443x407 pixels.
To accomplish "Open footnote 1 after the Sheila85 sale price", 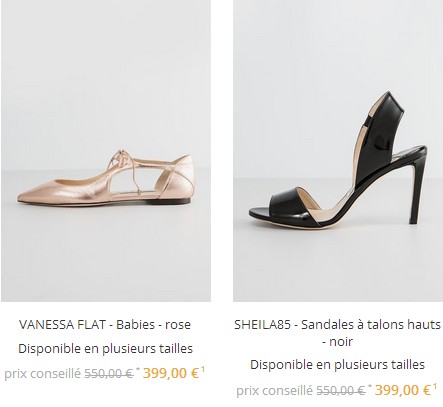I will (x=434, y=386).
